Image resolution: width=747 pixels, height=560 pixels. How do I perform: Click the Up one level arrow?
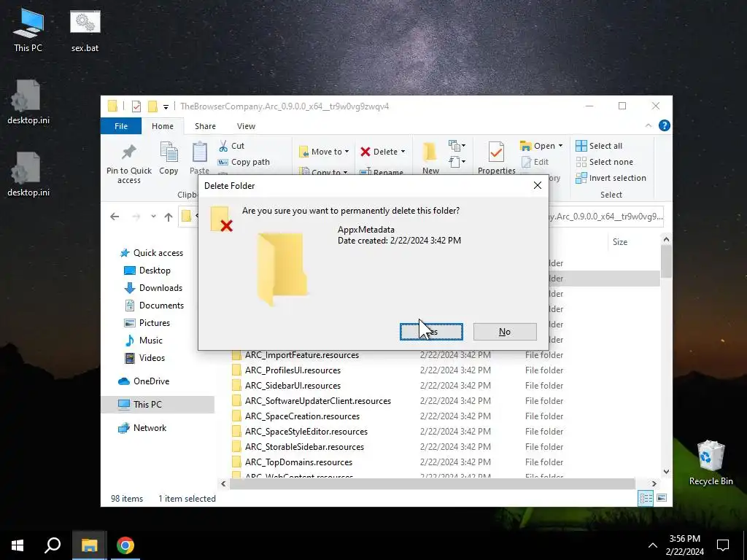169,217
